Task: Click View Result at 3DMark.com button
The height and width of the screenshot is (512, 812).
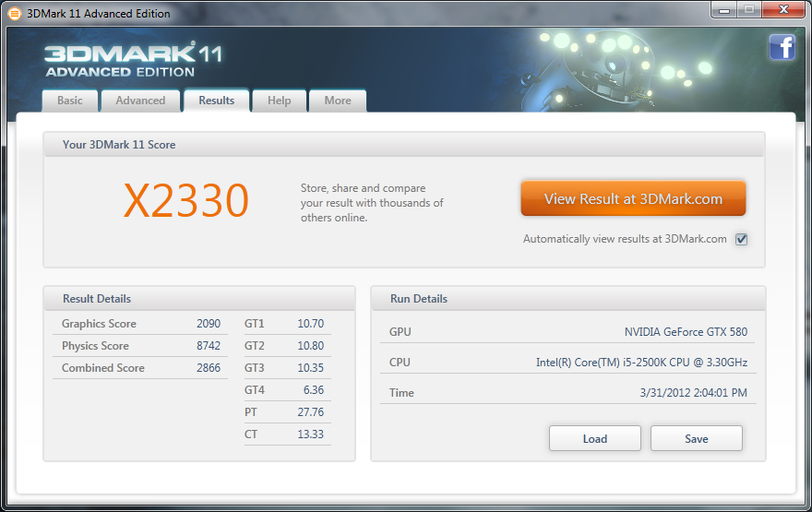Action: (633, 198)
